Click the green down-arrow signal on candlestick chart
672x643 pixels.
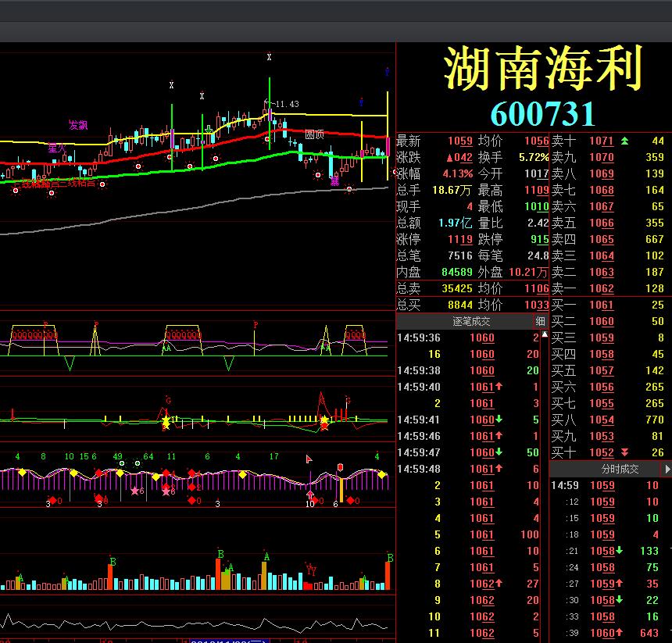point(209,129)
